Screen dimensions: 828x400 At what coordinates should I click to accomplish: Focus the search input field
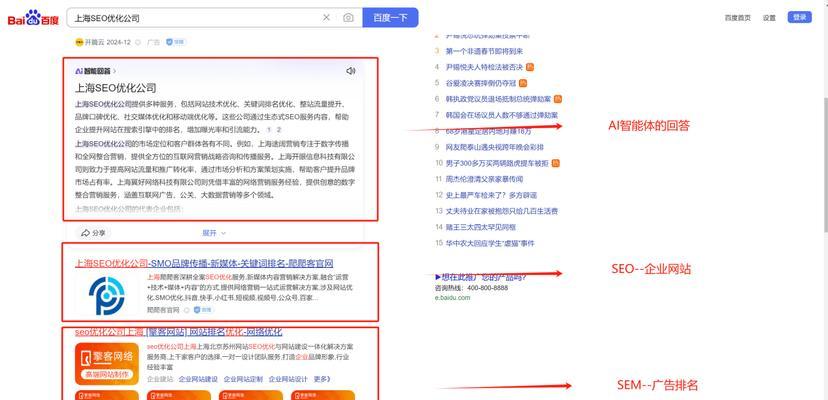pos(194,18)
